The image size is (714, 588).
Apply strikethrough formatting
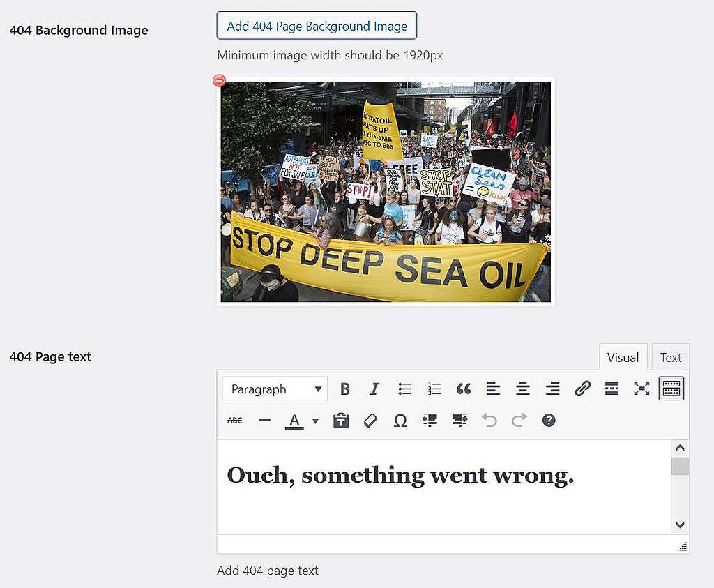[234, 421]
